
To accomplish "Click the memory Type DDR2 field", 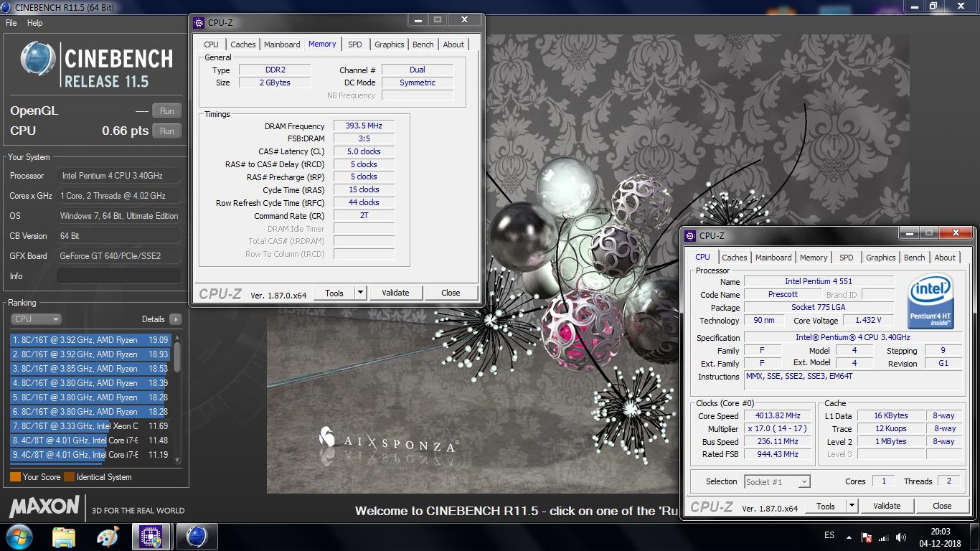I will click(x=274, y=70).
